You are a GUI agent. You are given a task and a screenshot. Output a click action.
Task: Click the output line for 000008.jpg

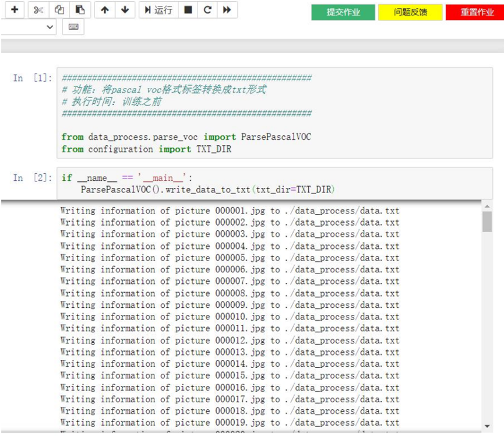230,293
